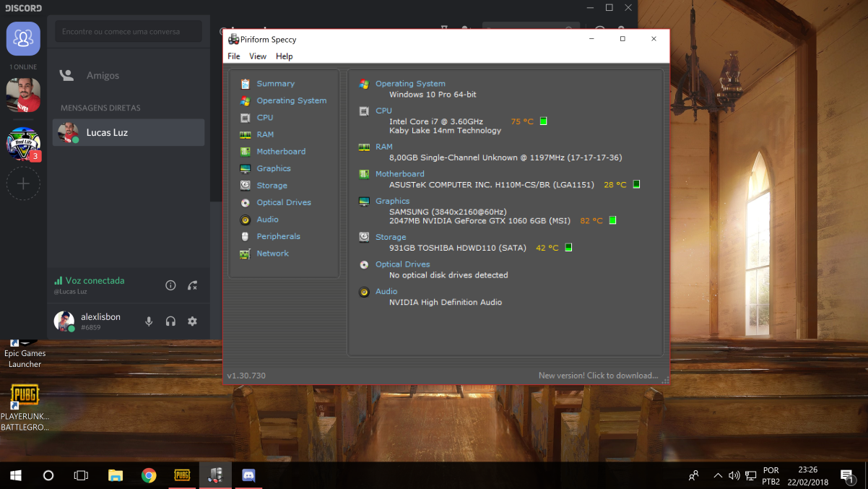Open Network section in sidebar
868x489 pixels.
(272, 254)
